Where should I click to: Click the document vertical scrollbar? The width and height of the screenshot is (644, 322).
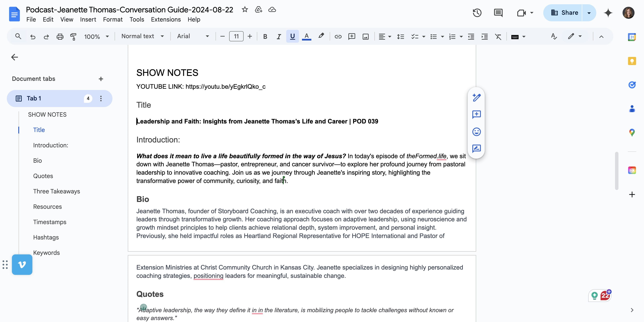point(617,171)
